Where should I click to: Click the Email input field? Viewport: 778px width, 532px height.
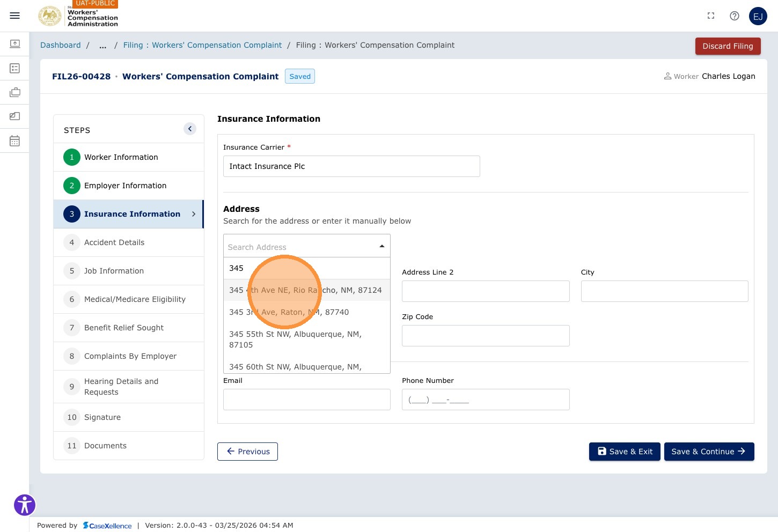307,400
